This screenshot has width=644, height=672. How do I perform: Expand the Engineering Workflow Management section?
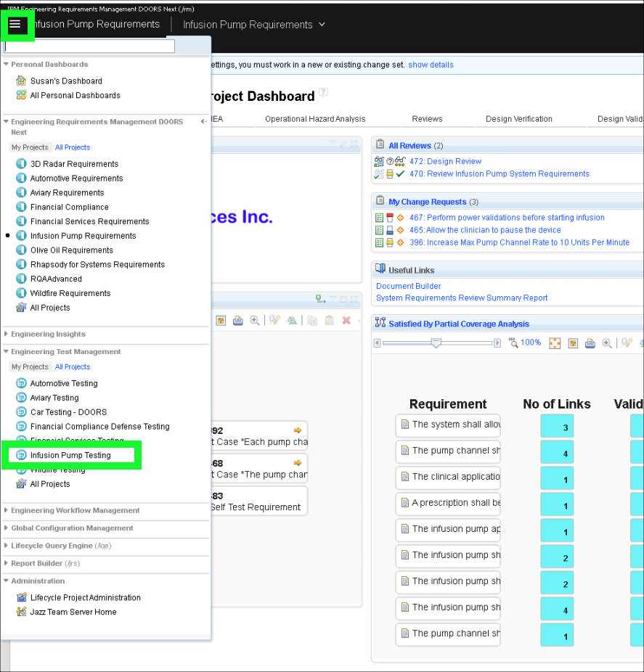[75, 511]
